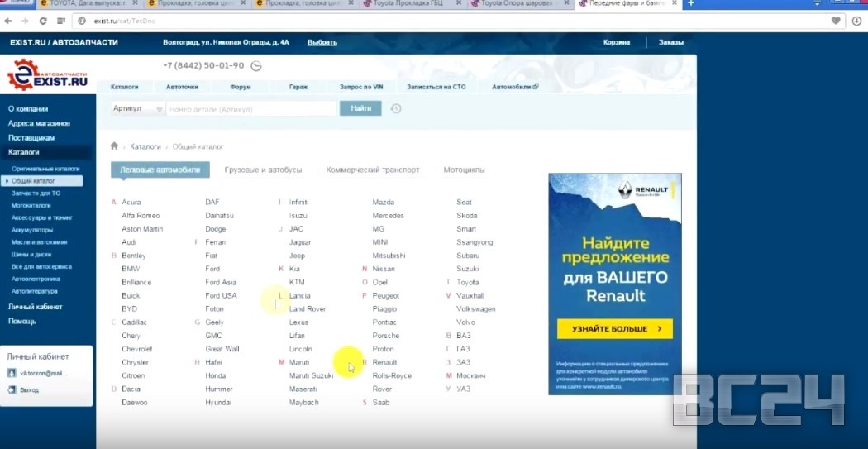Click Выбрать to change store location

[322, 42]
